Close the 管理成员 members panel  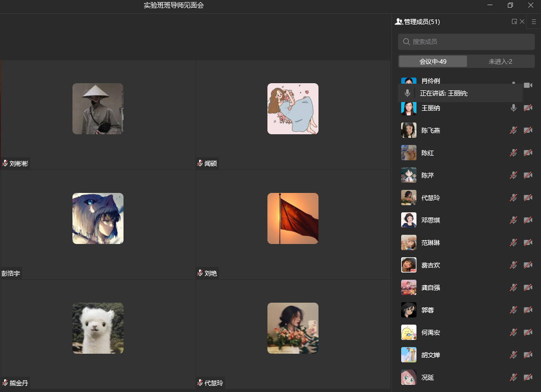pyautogui.click(x=522, y=21)
